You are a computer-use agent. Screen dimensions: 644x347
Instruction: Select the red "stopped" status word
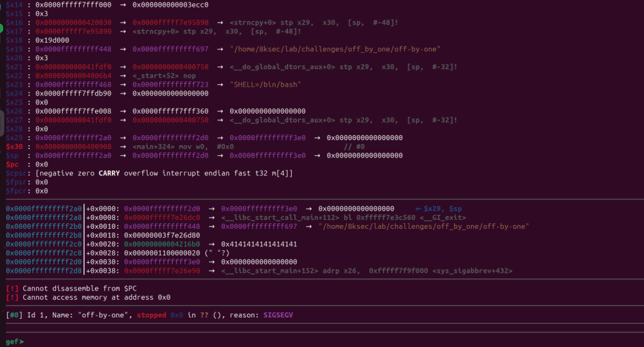[151, 315]
